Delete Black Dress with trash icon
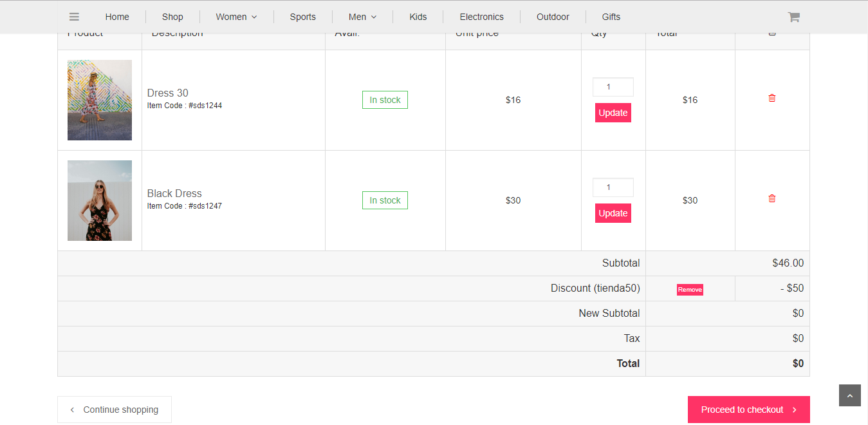This screenshot has width=868, height=425. pos(772,198)
